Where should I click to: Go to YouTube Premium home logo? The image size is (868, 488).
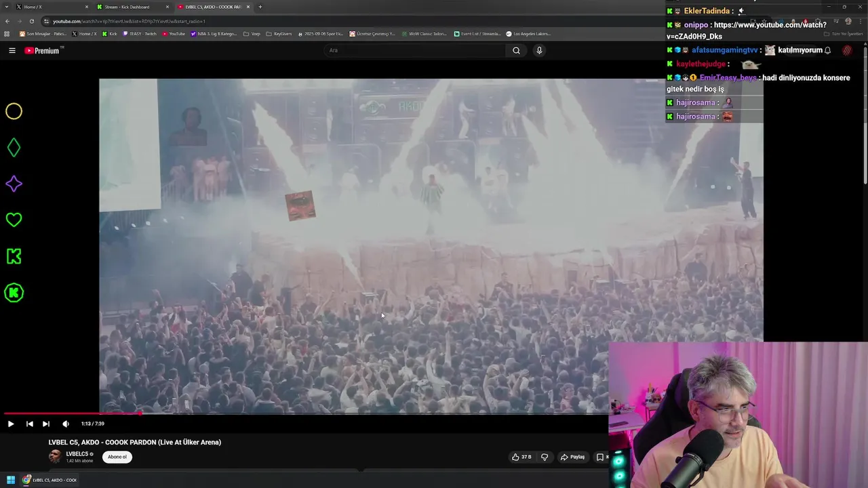click(x=43, y=50)
